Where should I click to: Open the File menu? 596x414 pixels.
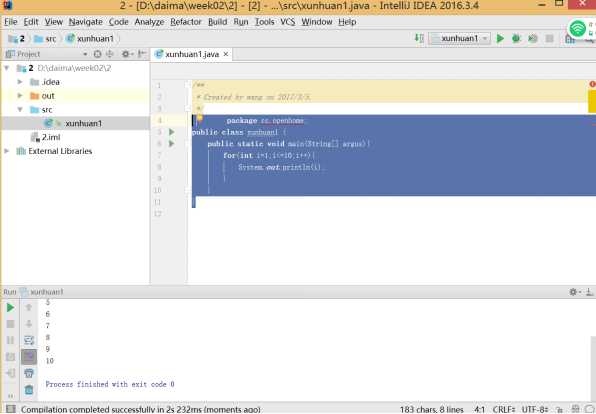[x=11, y=22]
